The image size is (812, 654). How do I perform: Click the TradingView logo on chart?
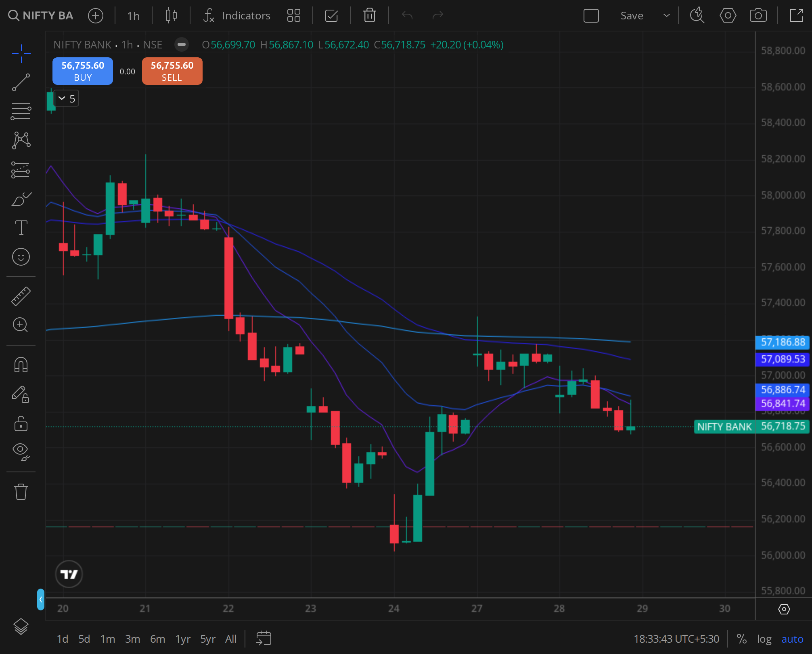(69, 574)
